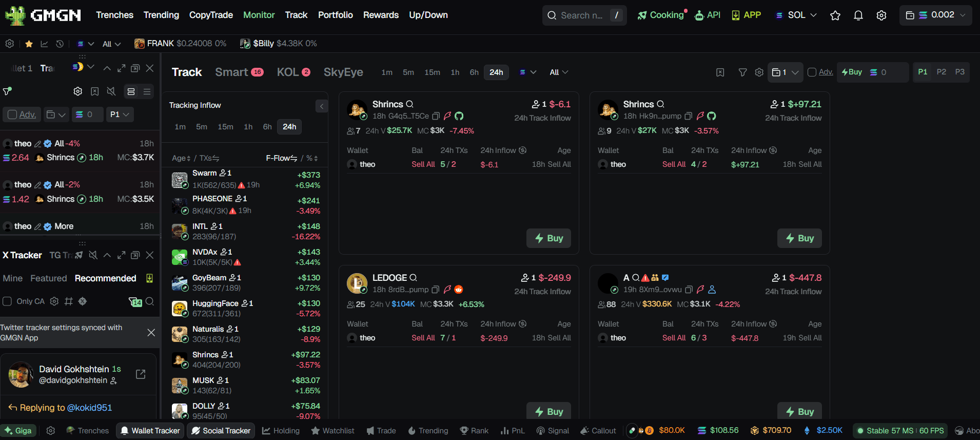This screenshot has height=440, width=980.
Task: Open settings gear in the bottom bar
Action: point(51,431)
